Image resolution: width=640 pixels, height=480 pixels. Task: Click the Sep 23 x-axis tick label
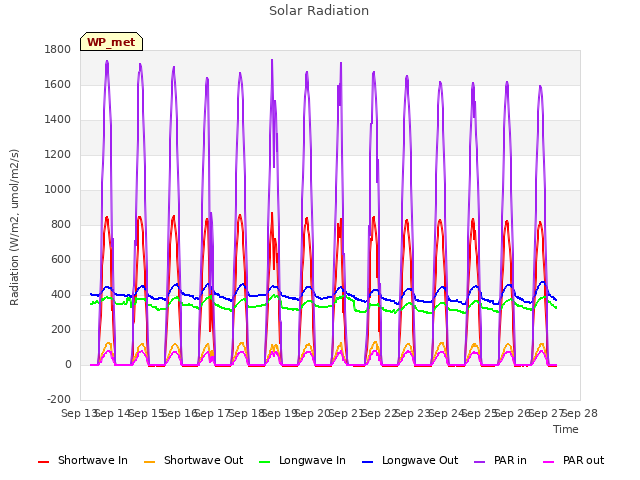pyautogui.click(x=413, y=413)
